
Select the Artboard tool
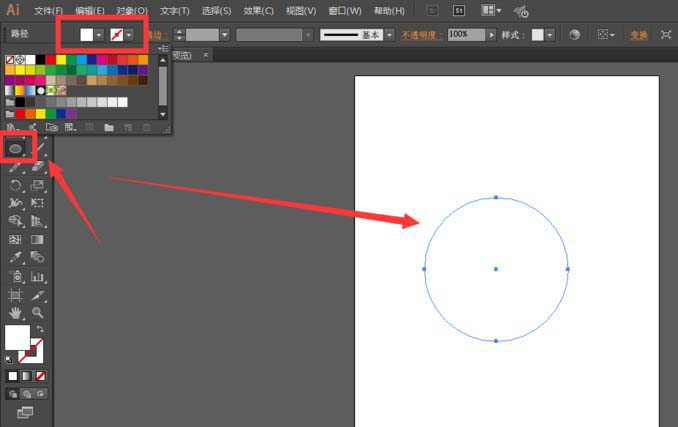point(16,295)
